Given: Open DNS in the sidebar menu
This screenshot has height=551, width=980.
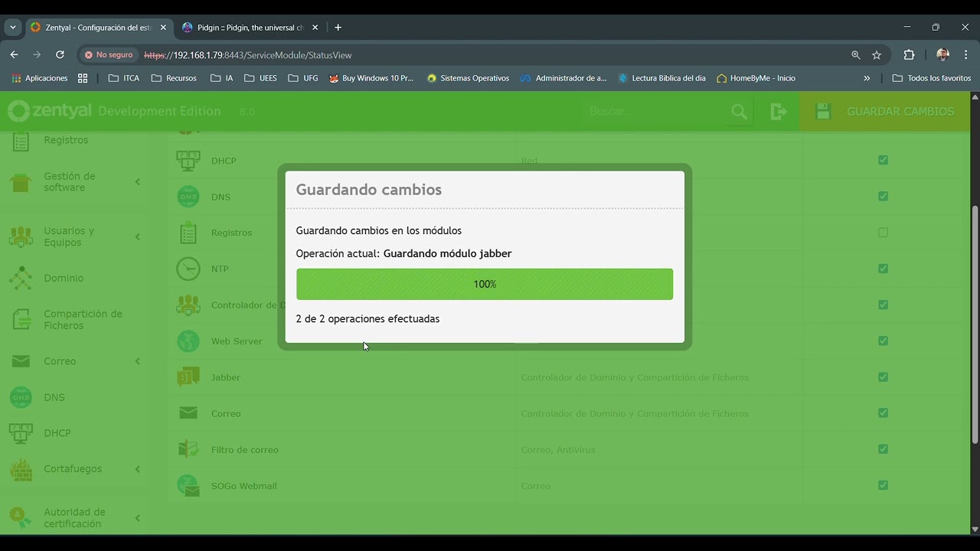Looking at the screenshot, I should click(54, 397).
